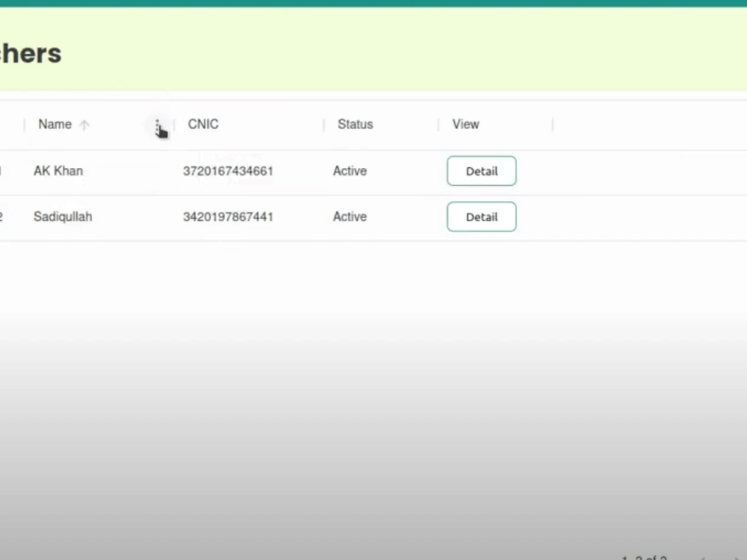Click CNIC 3420197867441
747x560 pixels.
(228, 217)
